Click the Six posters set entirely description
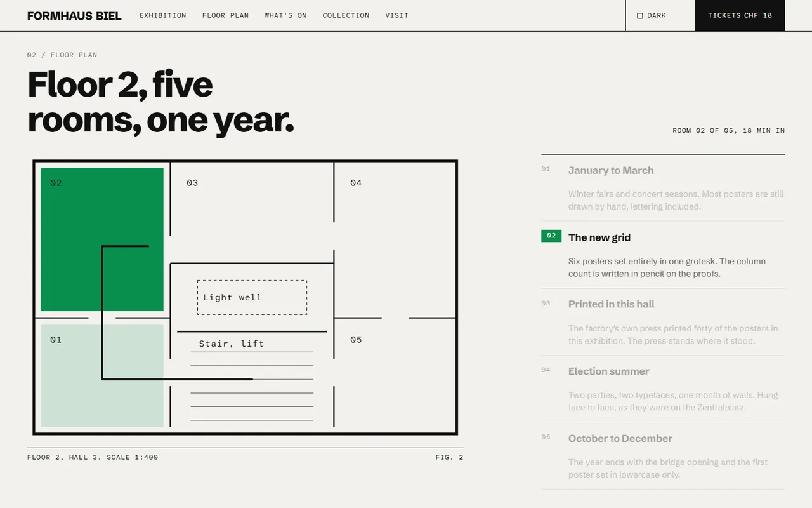The height and width of the screenshot is (508, 812). click(x=667, y=267)
